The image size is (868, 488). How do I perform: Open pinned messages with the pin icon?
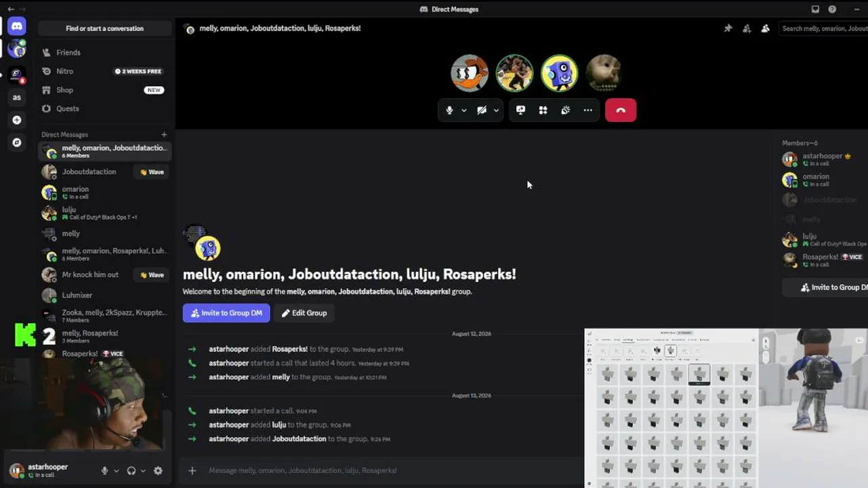tap(728, 28)
